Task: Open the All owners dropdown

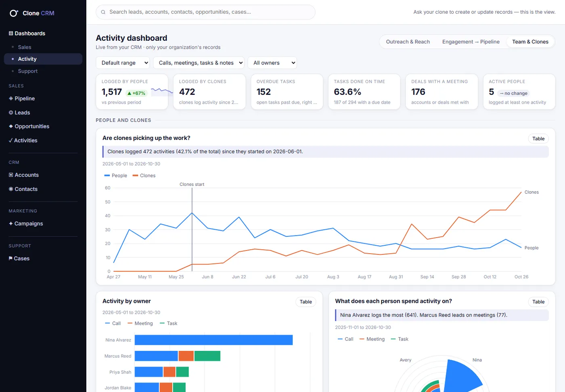Action: click(272, 63)
